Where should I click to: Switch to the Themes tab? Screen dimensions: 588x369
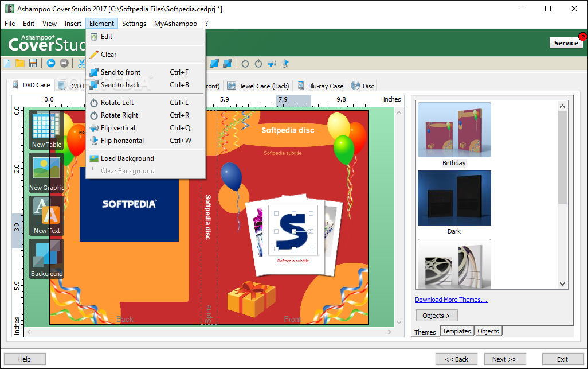tap(425, 332)
